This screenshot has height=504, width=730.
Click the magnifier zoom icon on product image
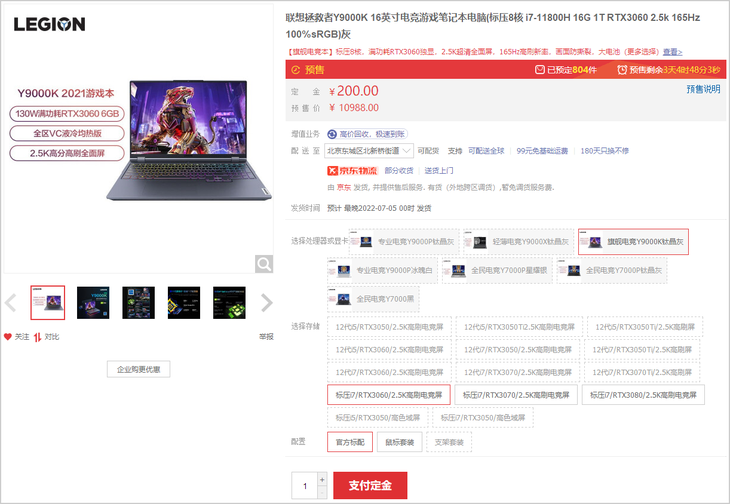point(264,264)
